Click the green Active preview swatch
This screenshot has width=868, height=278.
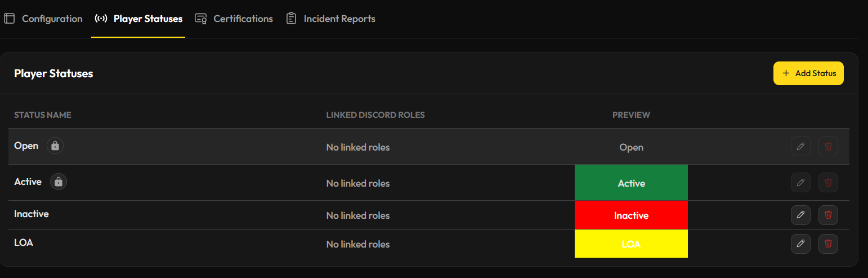pyautogui.click(x=631, y=183)
